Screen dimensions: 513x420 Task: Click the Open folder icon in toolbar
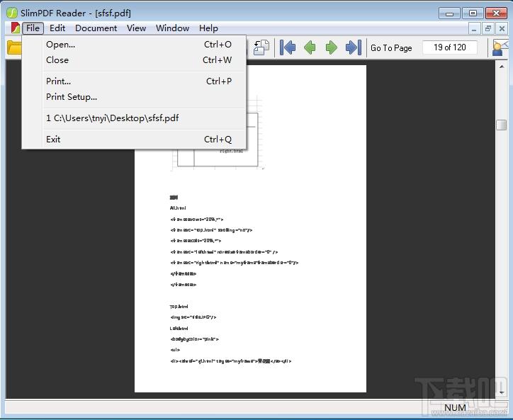[x=14, y=47]
